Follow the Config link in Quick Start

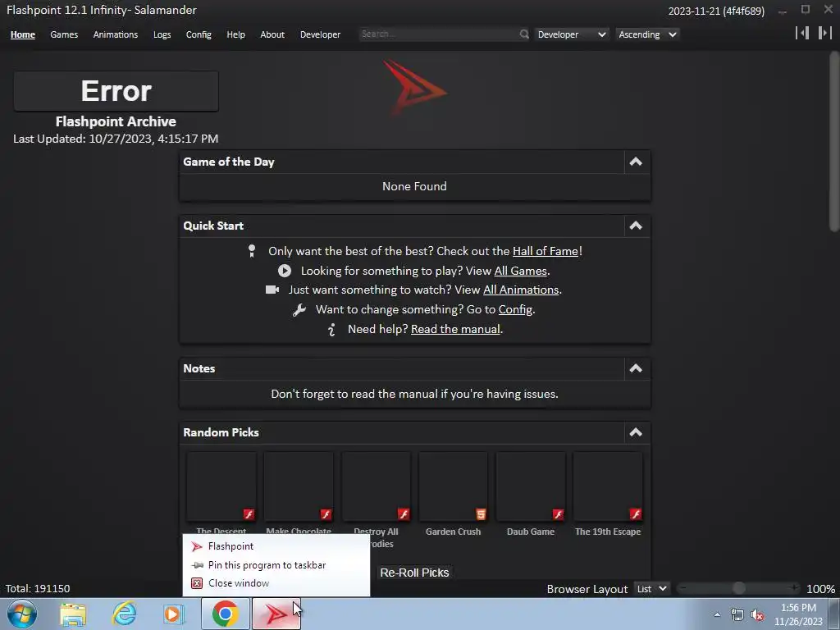pyautogui.click(x=515, y=309)
